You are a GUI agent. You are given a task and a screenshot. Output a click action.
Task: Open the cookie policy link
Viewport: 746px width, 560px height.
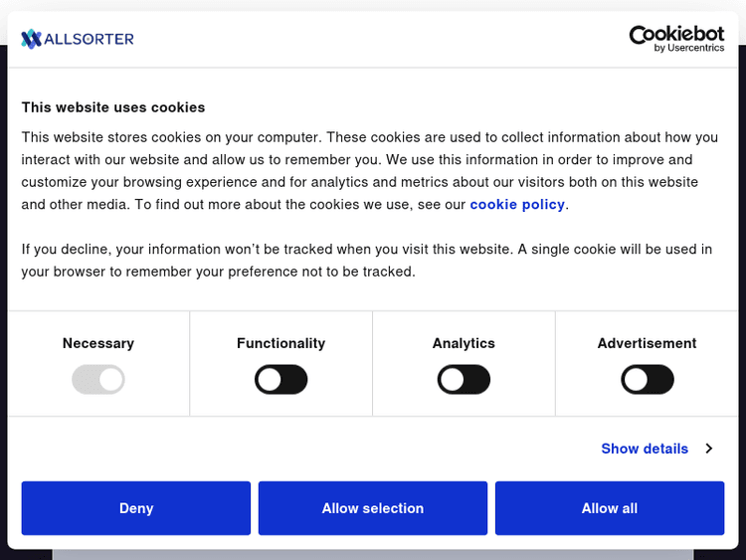click(x=517, y=204)
